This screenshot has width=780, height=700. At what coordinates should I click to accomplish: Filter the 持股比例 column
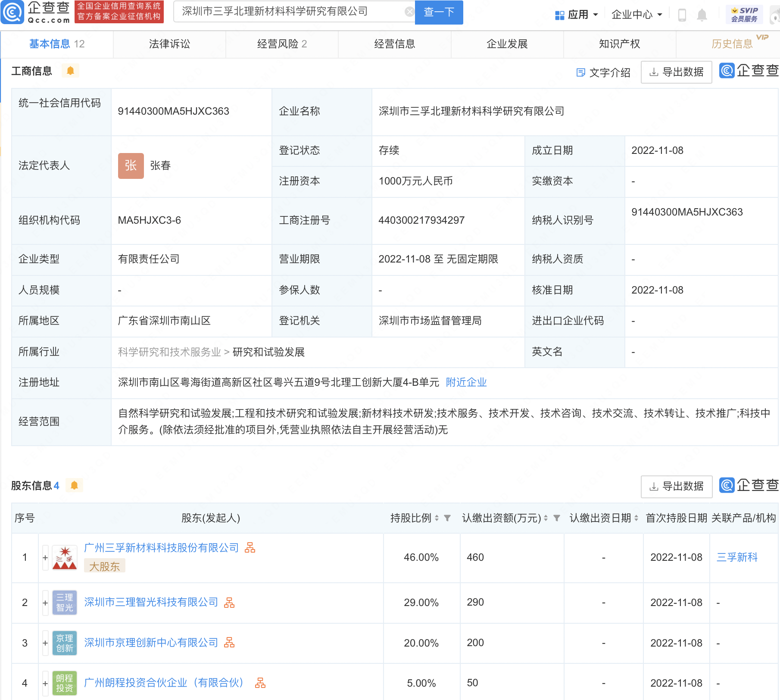[447, 518]
